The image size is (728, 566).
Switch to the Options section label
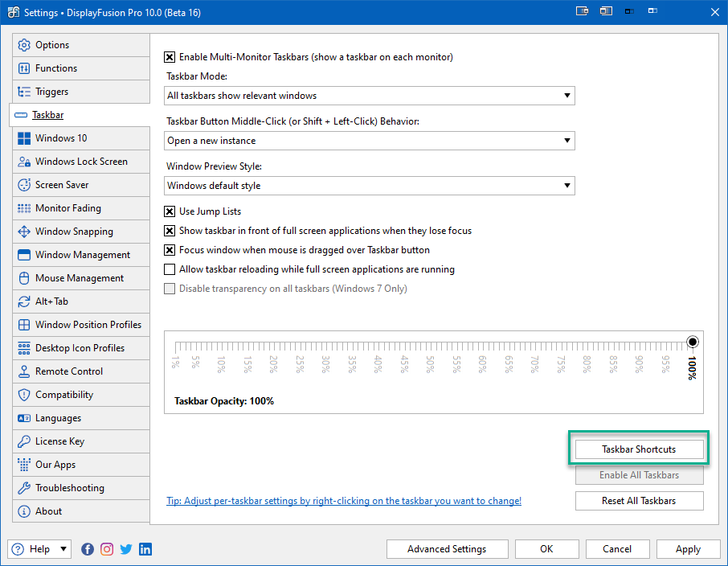[x=52, y=45]
